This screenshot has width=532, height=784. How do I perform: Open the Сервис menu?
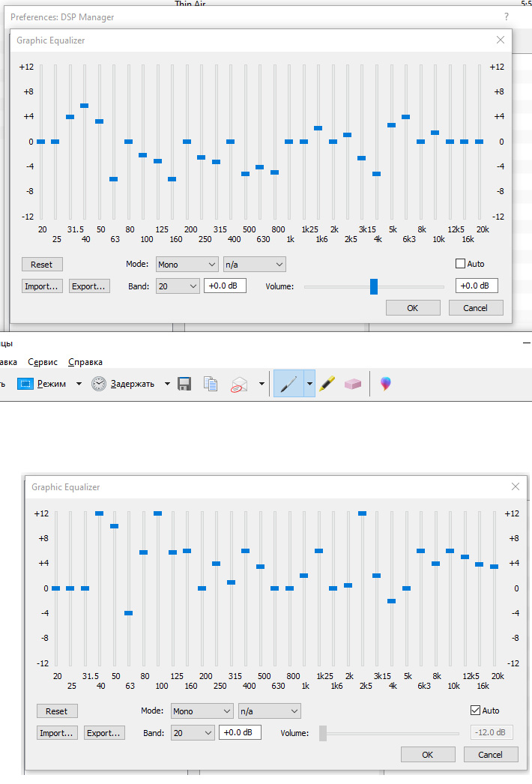pos(43,362)
